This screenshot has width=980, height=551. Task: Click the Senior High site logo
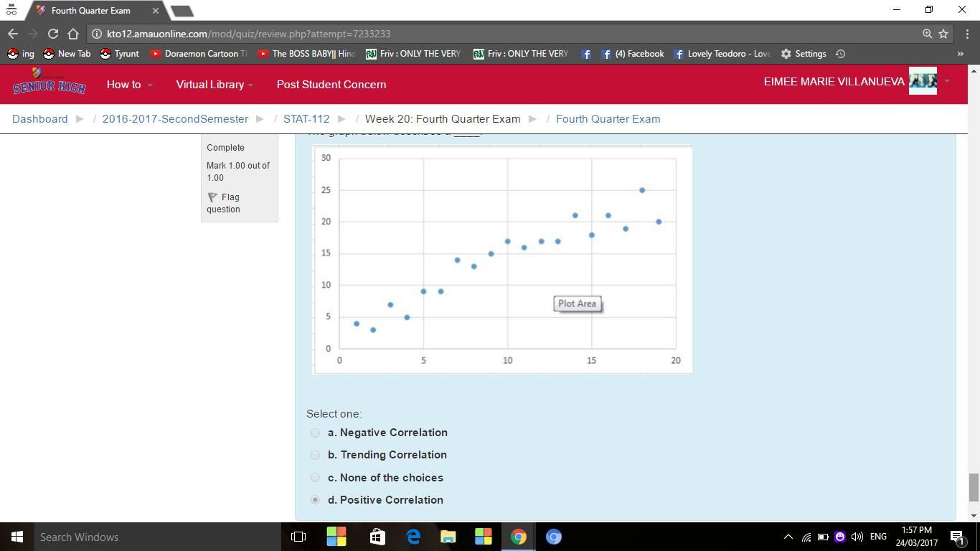tap(49, 82)
